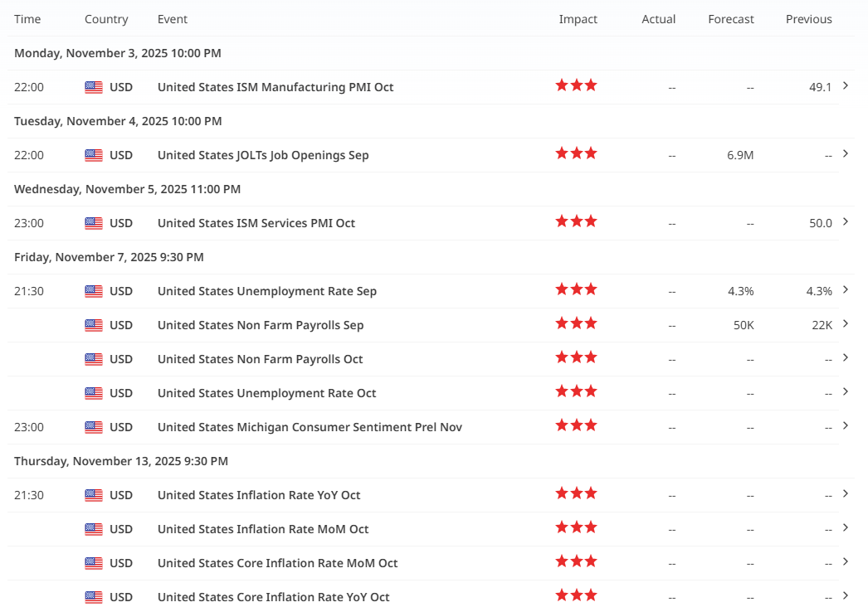
Task: Click the impact stars for Core Inflation Rate MoM
Action: [576, 561]
